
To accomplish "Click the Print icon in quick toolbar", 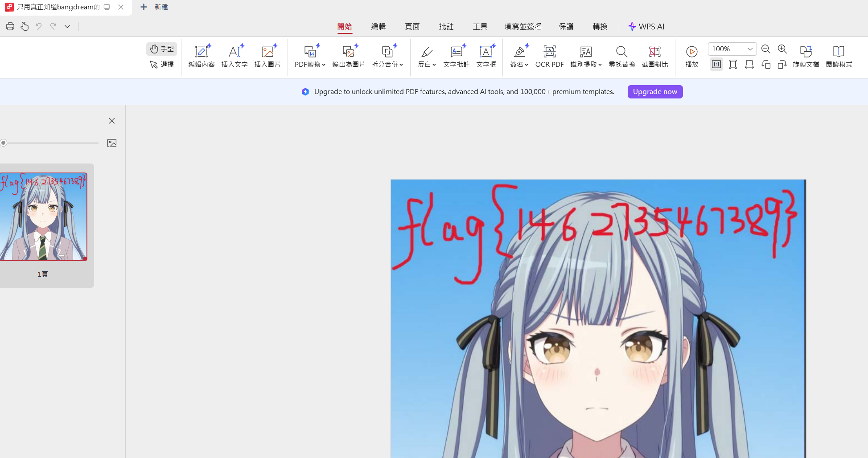I will [10, 26].
